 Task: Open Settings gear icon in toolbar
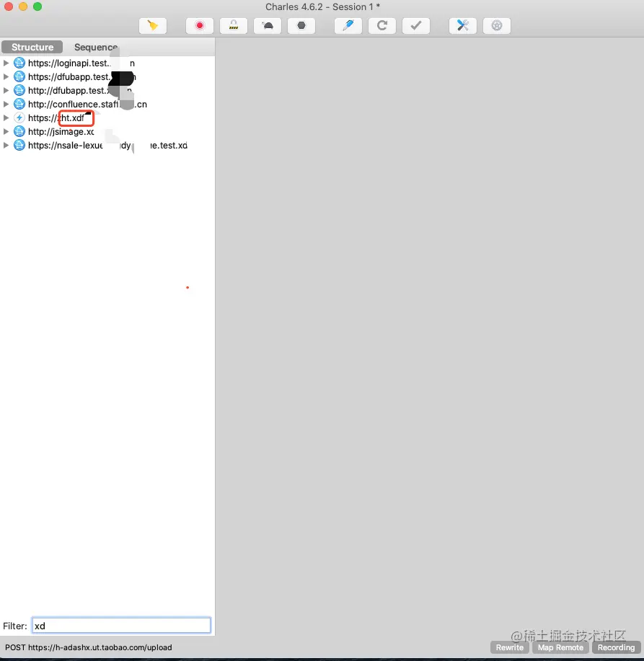[x=497, y=26]
